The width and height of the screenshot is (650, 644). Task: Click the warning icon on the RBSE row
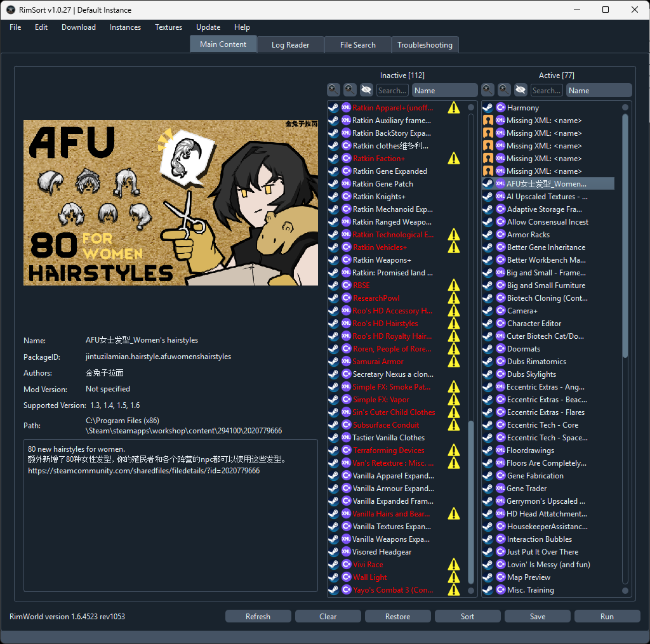click(454, 285)
